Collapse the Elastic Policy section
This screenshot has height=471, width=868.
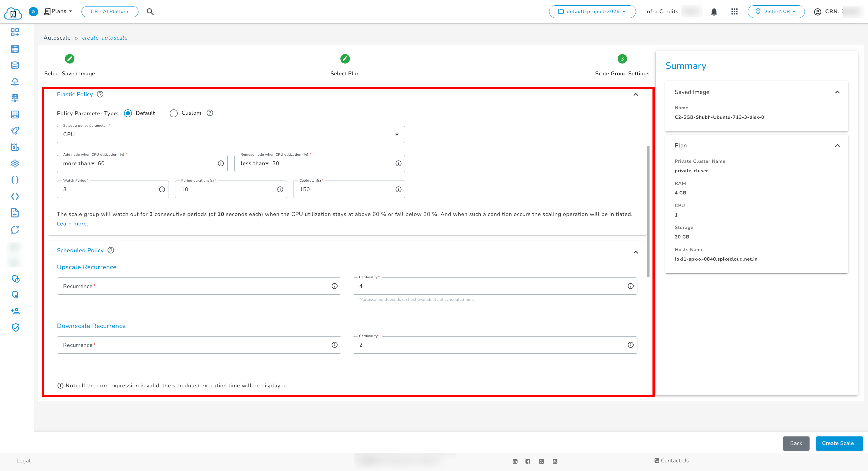tap(636, 95)
